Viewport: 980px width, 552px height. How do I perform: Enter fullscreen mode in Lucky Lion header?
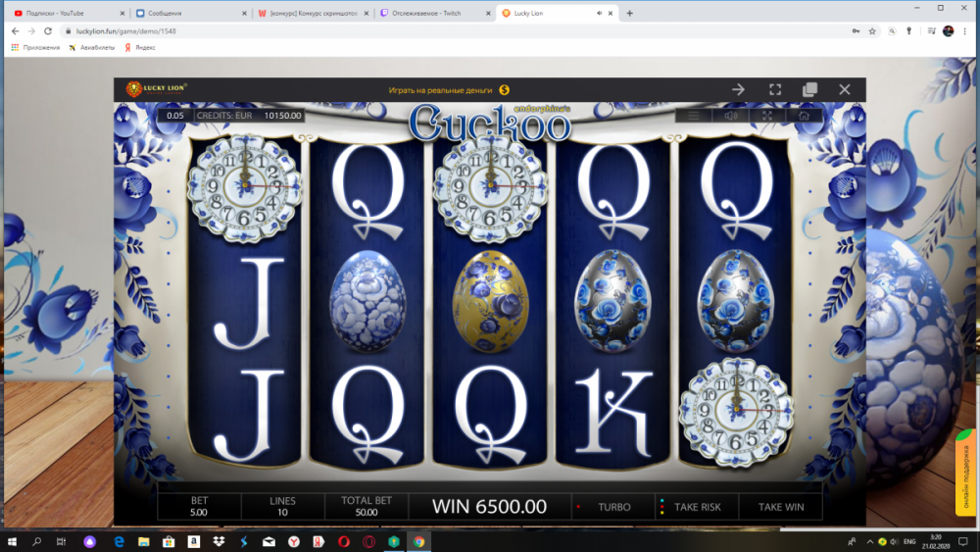pos(775,89)
